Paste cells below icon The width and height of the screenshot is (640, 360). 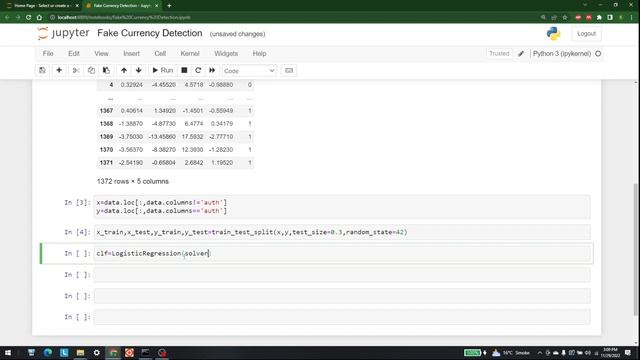click(106, 70)
